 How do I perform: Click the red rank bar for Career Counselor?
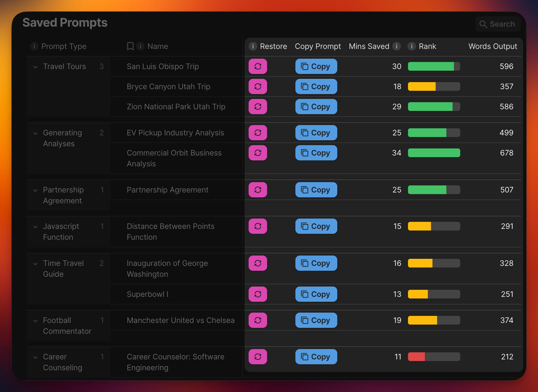tap(416, 357)
